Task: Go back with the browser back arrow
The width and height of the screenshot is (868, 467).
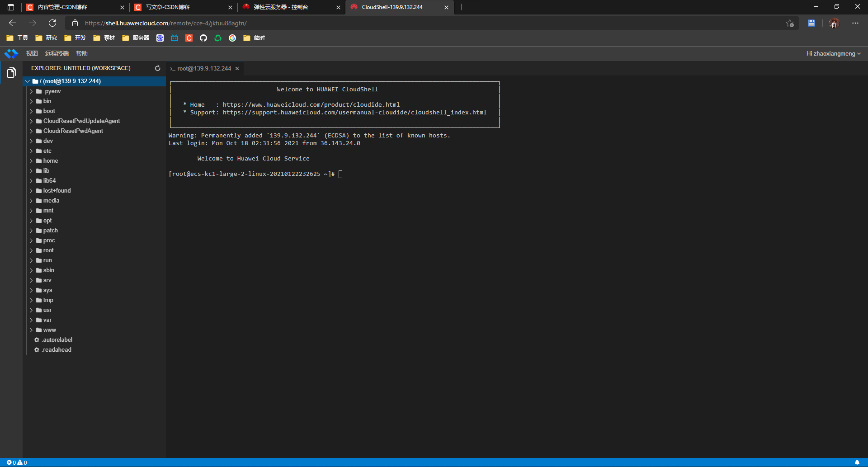Action: [13, 23]
